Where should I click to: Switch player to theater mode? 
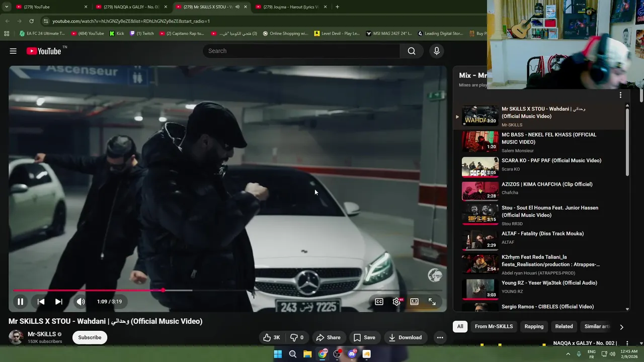pos(414,302)
